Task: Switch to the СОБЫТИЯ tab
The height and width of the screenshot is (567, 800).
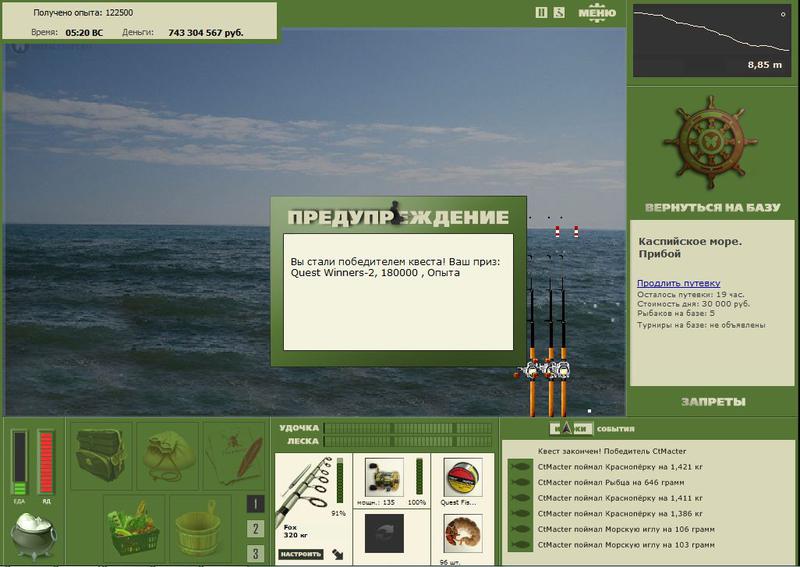Action: coord(615,429)
